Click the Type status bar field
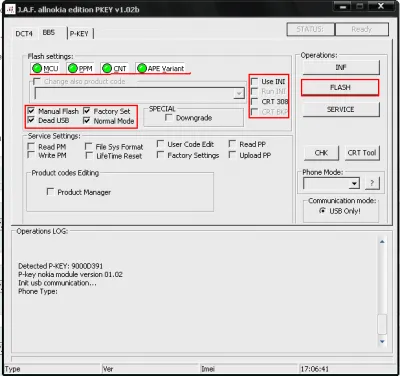 (x=53, y=369)
